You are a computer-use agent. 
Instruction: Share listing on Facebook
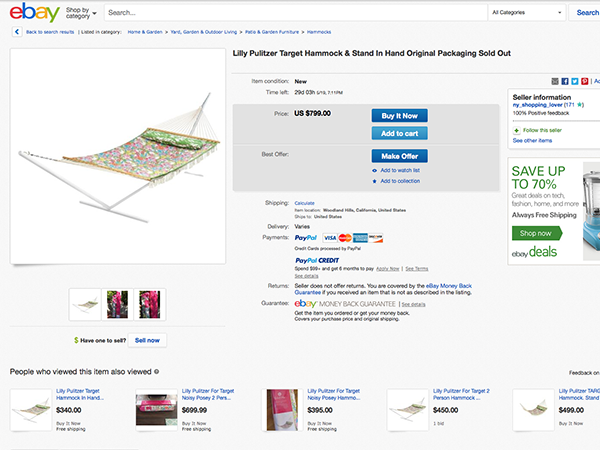(564, 80)
